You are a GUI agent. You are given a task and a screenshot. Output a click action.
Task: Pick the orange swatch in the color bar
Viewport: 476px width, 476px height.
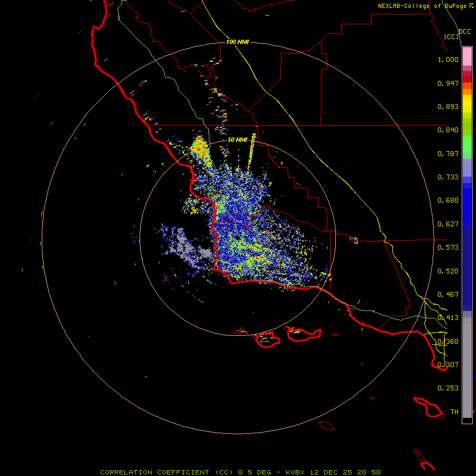pos(467,91)
